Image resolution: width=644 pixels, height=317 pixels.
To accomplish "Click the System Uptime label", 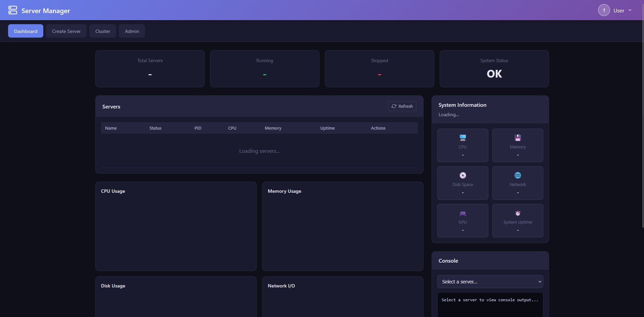I will (x=518, y=222).
